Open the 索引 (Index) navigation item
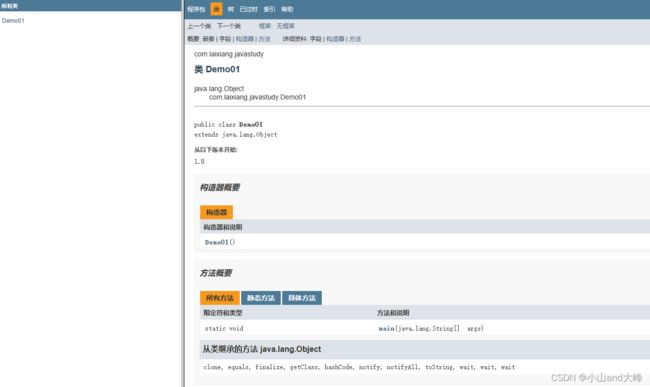 (x=269, y=9)
